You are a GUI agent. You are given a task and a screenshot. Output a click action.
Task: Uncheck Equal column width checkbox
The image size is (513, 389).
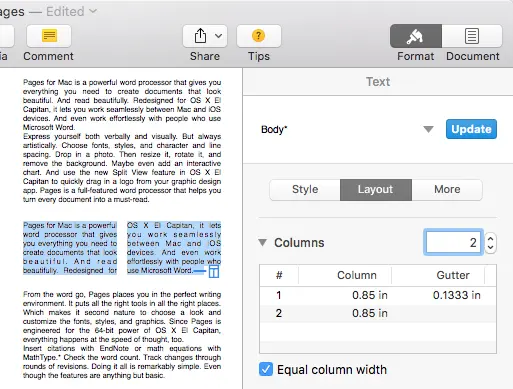266,369
